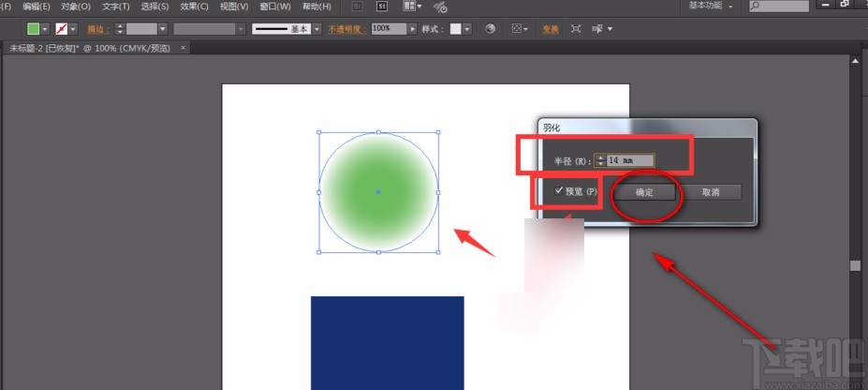Click the GPU performance rocket icon

[440, 7]
